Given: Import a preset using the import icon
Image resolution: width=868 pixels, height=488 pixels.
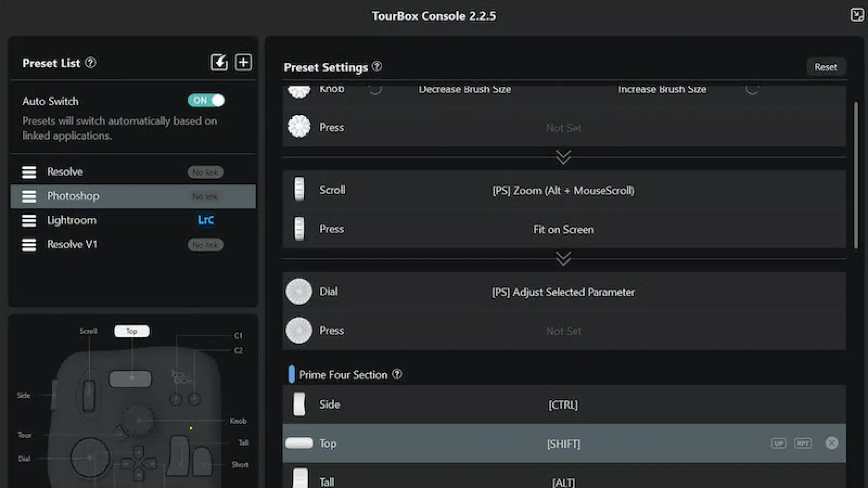Looking at the screenshot, I should (219, 62).
